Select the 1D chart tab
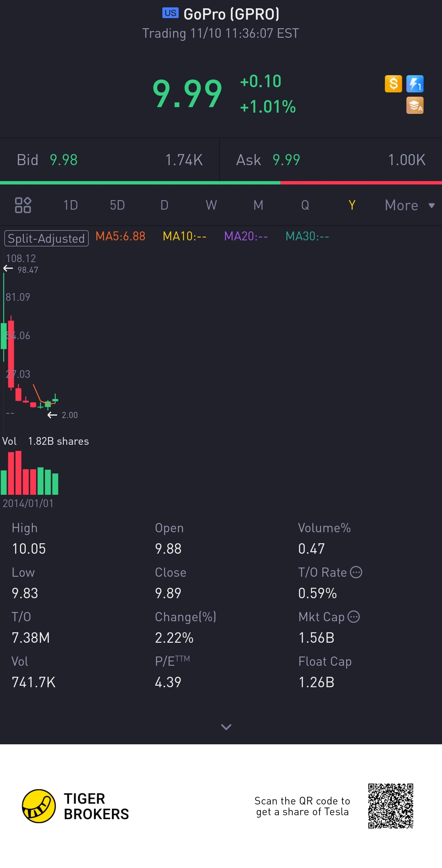This screenshot has height=868, width=442. (70, 205)
